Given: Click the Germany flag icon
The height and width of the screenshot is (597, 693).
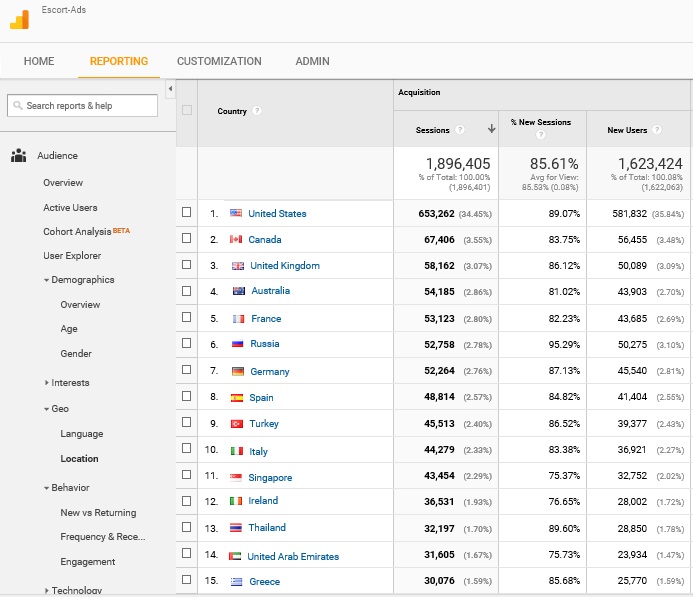Looking at the screenshot, I should click(238, 371).
